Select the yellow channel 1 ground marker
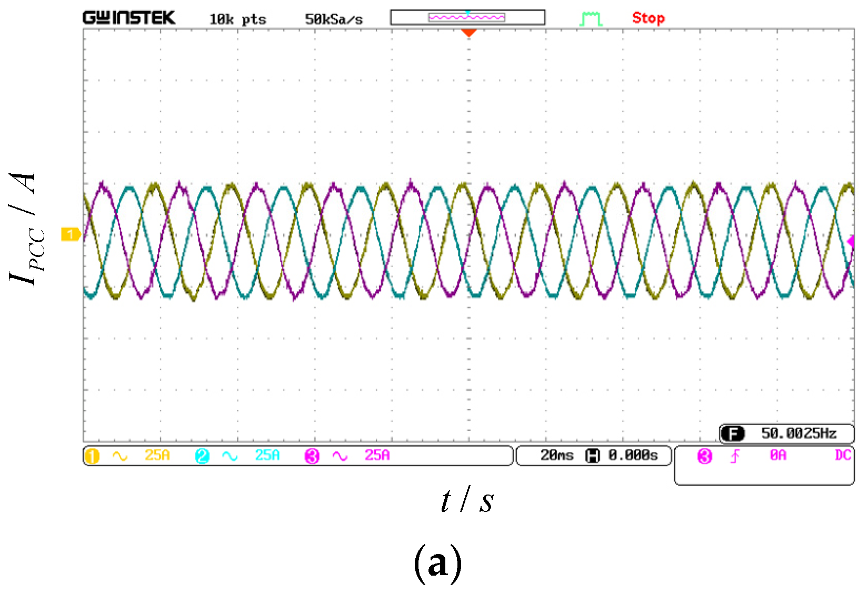The width and height of the screenshot is (868, 593). tap(71, 234)
